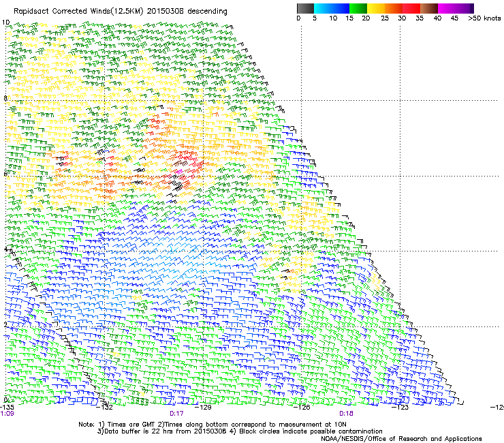
Task: Click longitude label '-123' on bottom axis
Action: pyautogui.click(x=400, y=408)
